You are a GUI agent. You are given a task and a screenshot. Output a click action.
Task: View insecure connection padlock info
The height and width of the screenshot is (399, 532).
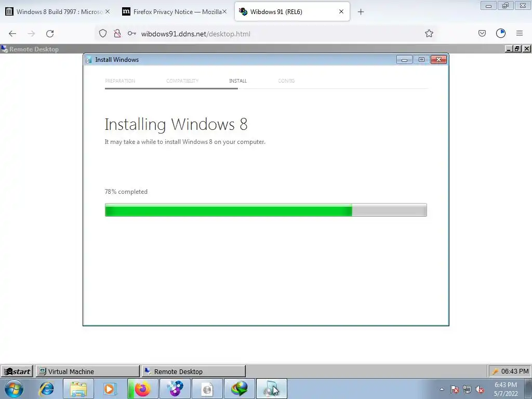coord(117,34)
